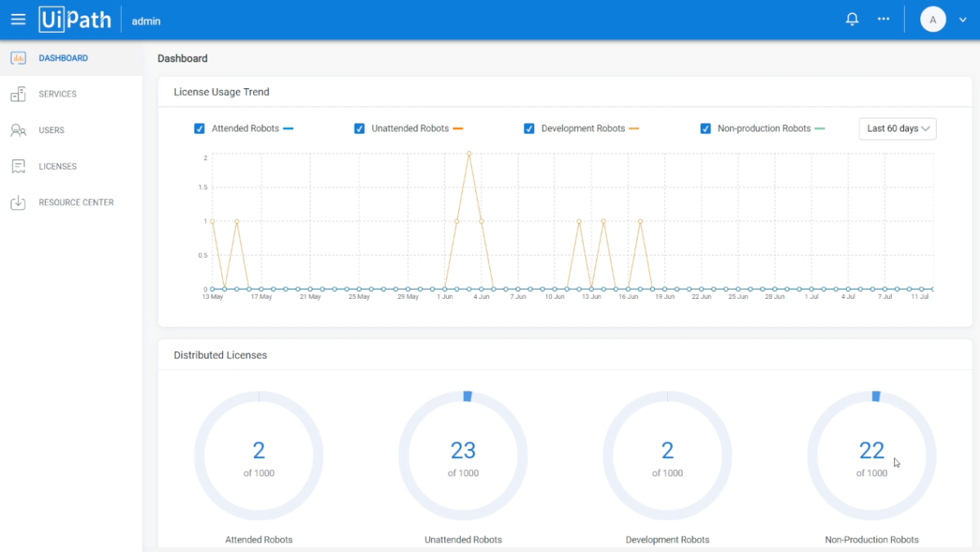Go to the Licenses section
The height and width of the screenshot is (552, 980).
tap(57, 166)
